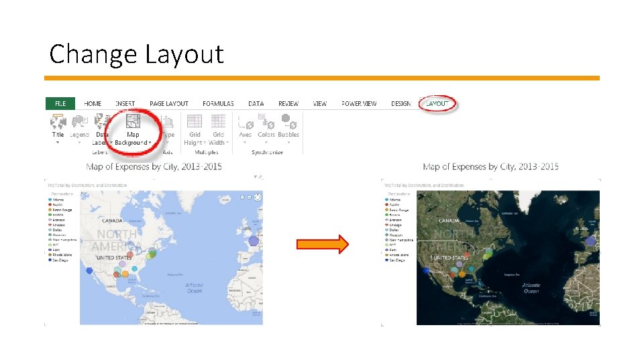Select 'New Hampshire' in the left legend
Image resolution: width=644 pixels, height=362 pixels.
[64, 240]
